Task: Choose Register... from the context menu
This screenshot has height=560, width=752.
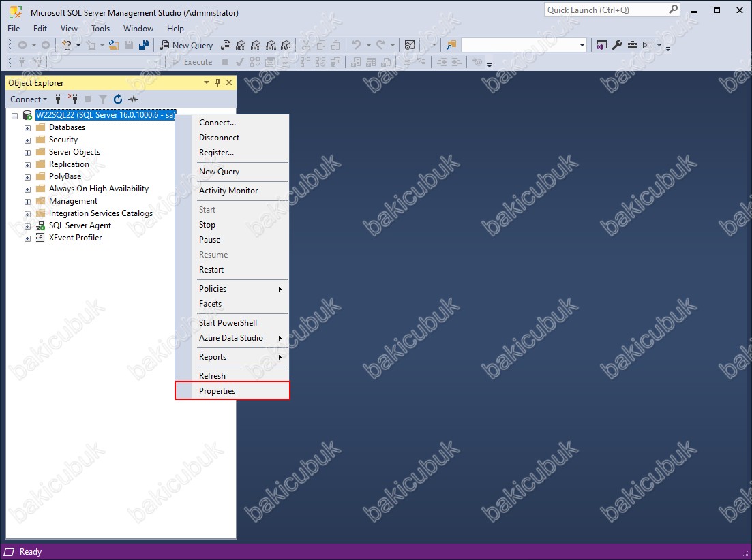Action: [x=232, y=153]
